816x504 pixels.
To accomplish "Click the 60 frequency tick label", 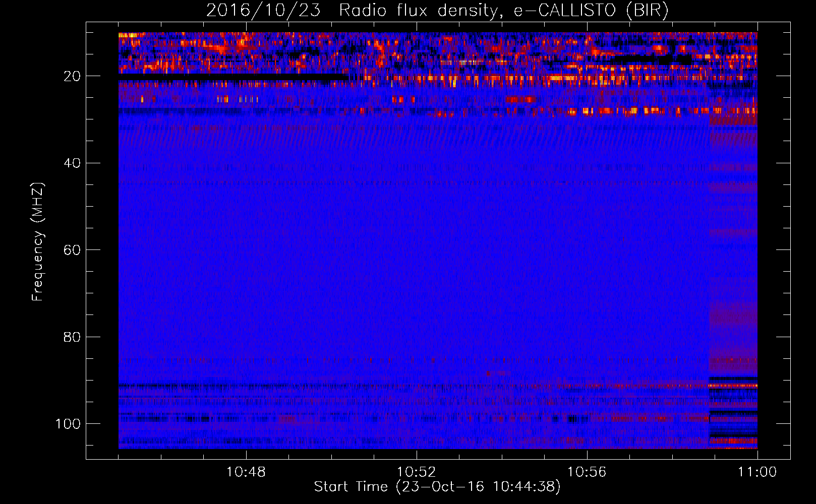I will pyautogui.click(x=72, y=250).
